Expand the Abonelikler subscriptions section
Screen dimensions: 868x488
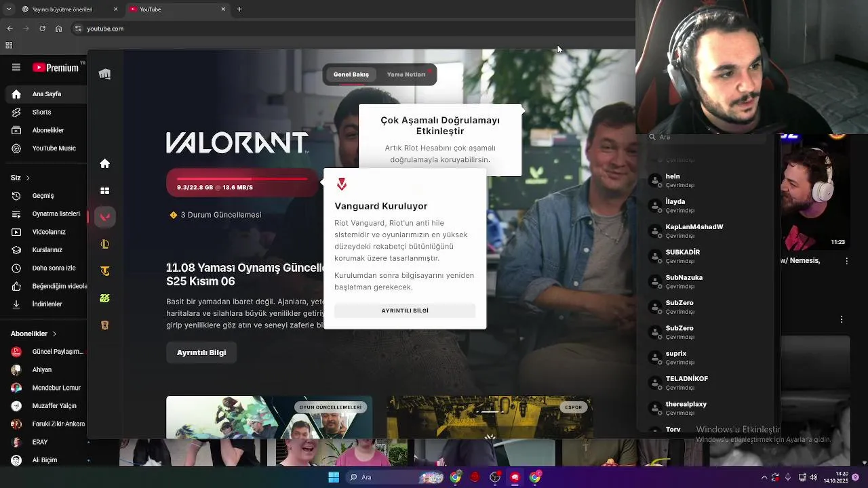coord(34,333)
